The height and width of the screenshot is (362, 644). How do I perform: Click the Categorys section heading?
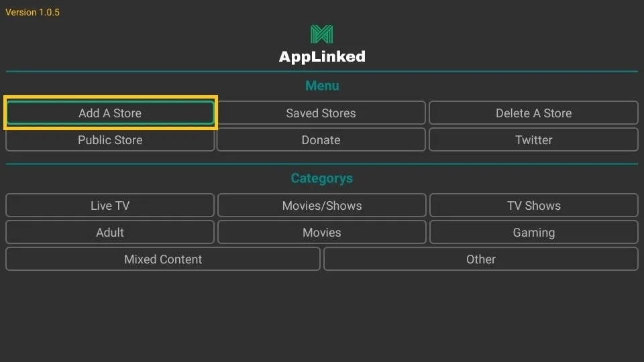pyautogui.click(x=322, y=178)
